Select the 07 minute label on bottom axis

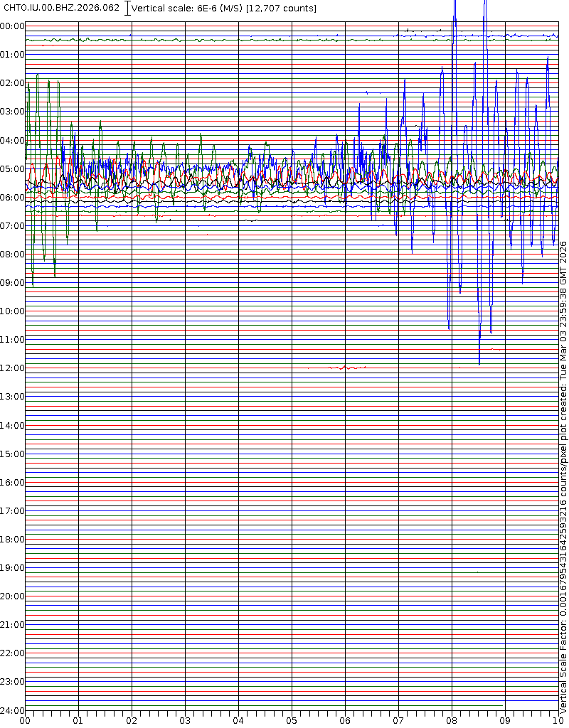[x=398, y=721]
